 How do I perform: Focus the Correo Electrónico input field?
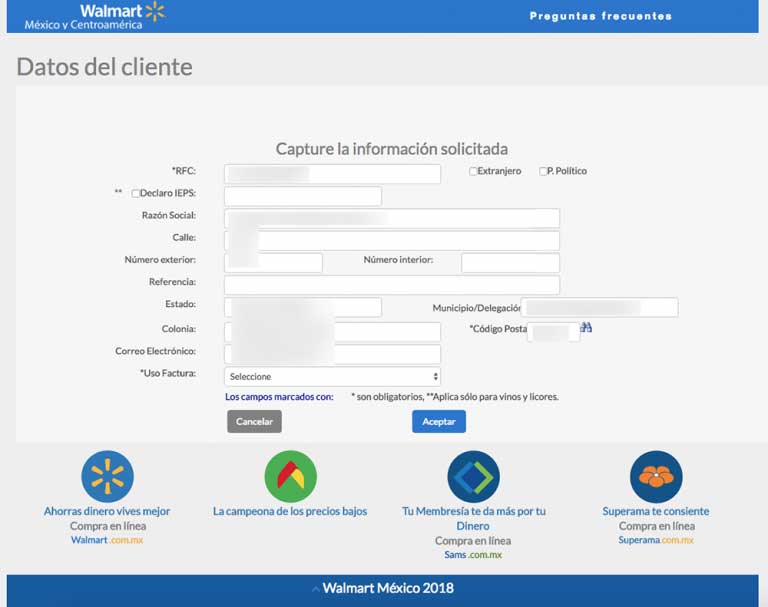(x=333, y=354)
